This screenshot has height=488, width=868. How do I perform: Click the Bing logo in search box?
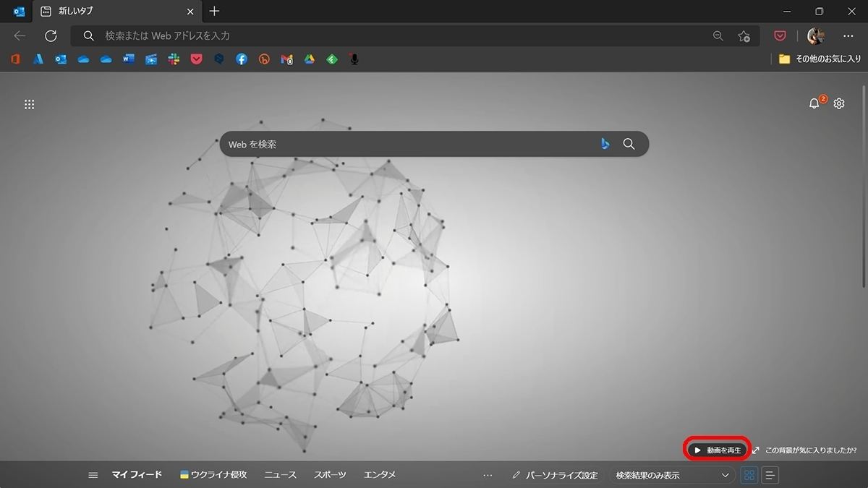(x=605, y=144)
